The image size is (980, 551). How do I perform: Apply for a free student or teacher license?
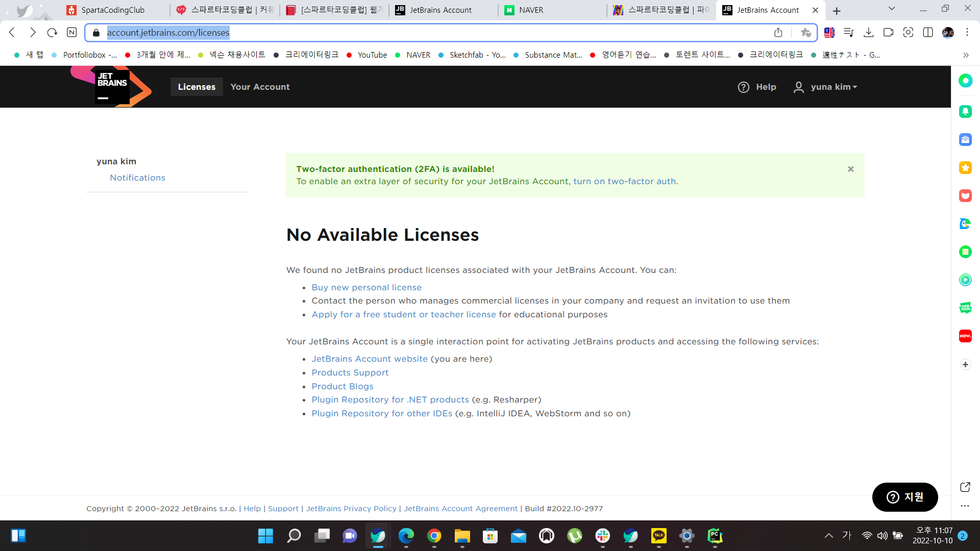(404, 314)
